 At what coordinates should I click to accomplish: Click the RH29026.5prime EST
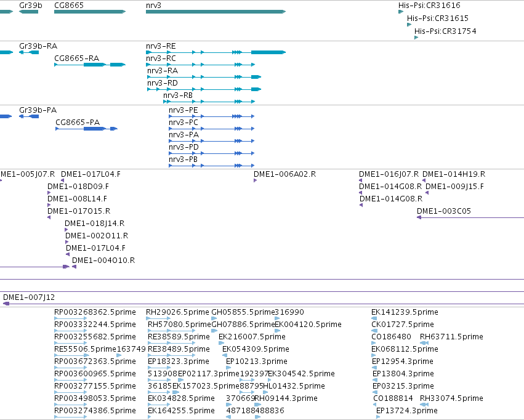pyautogui.click(x=177, y=312)
